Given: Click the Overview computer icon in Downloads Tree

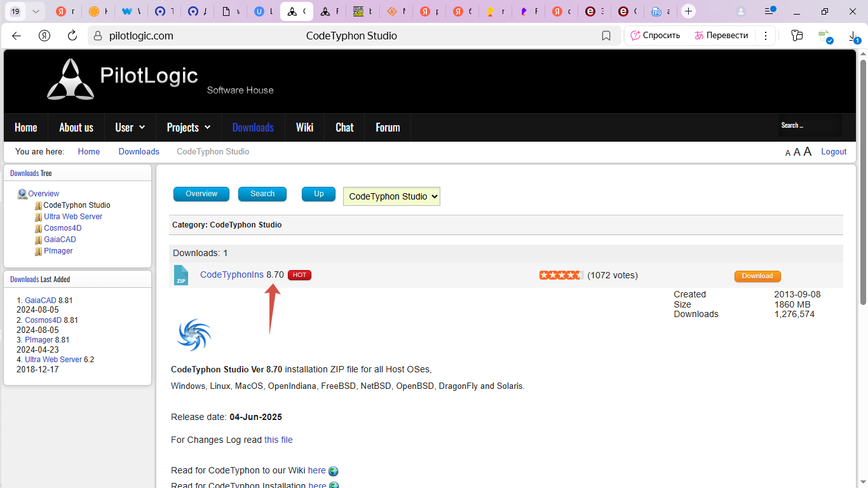Looking at the screenshot, I should tap(22, 194).
